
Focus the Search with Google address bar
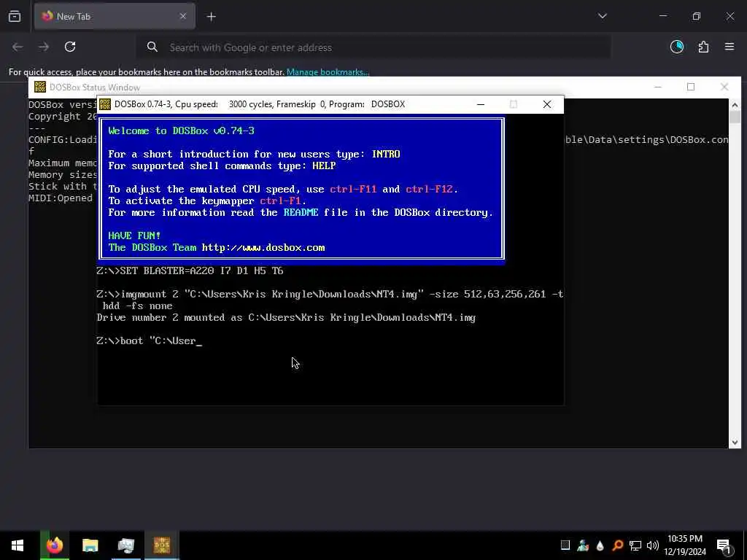[x=373, y=47]
